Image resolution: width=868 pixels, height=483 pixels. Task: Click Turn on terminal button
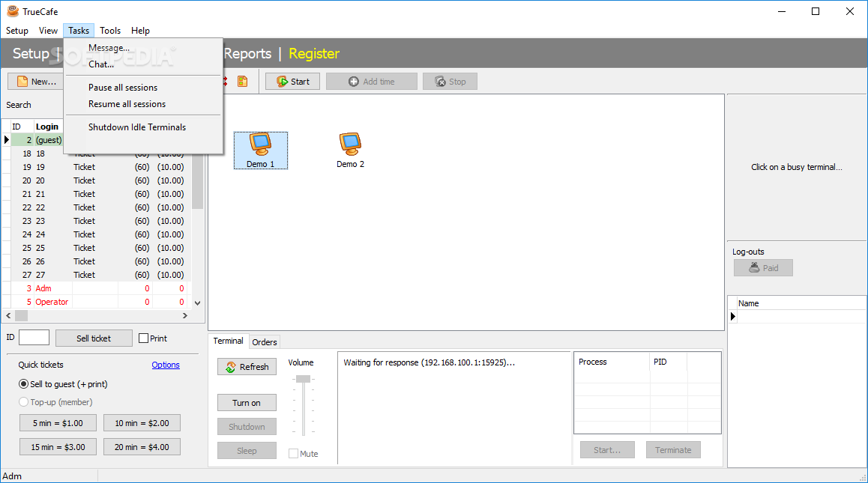click(x=247, y=403)
